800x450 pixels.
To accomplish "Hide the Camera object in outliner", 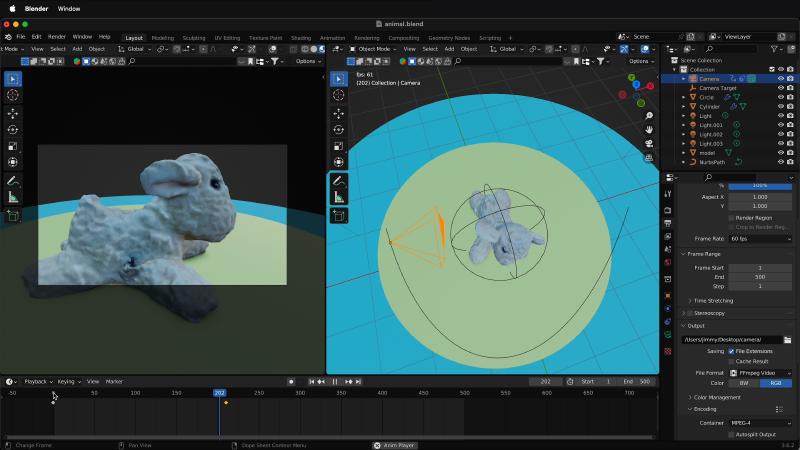I will pyautogui.click(x=781, y=79).
